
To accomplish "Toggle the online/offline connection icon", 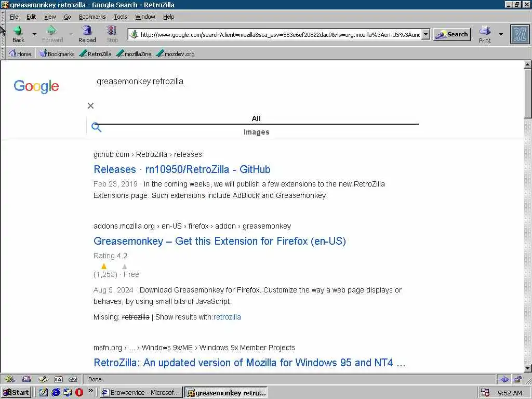I will click(x=504, y=379).
